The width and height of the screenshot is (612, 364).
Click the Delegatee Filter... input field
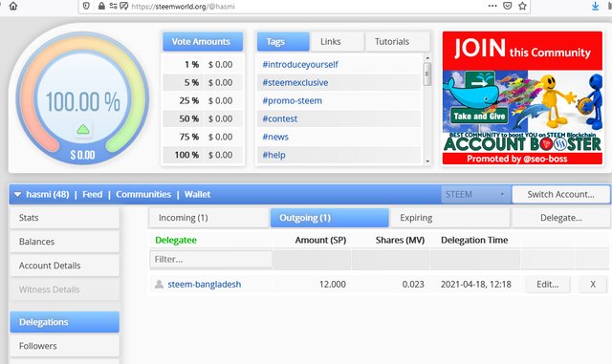click(210, 259)
